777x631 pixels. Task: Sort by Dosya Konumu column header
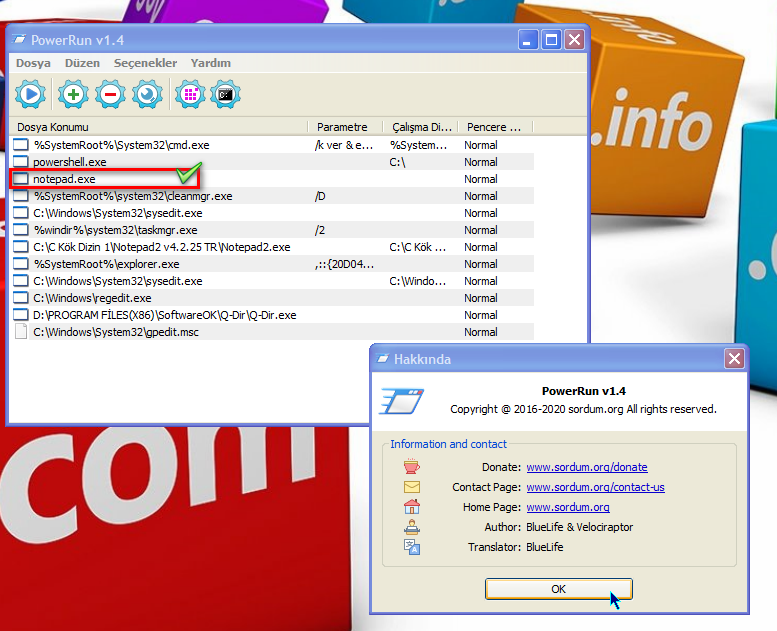(159, 127)
